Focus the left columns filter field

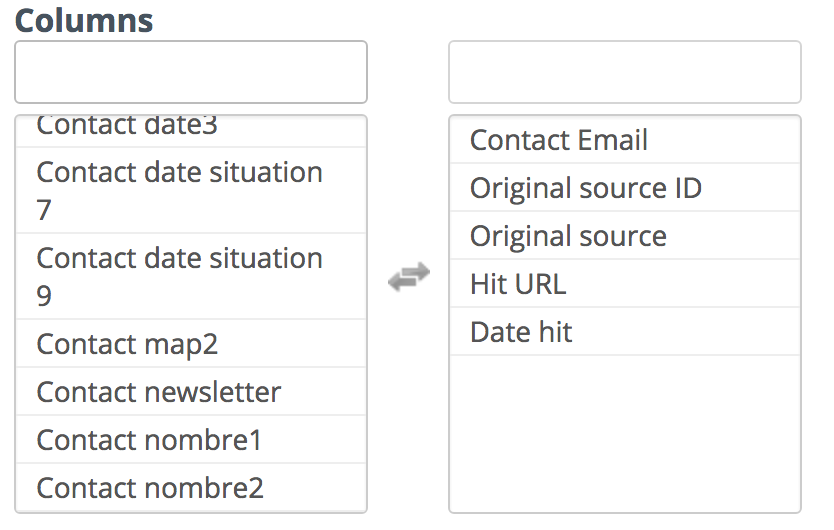pos(191,72)
